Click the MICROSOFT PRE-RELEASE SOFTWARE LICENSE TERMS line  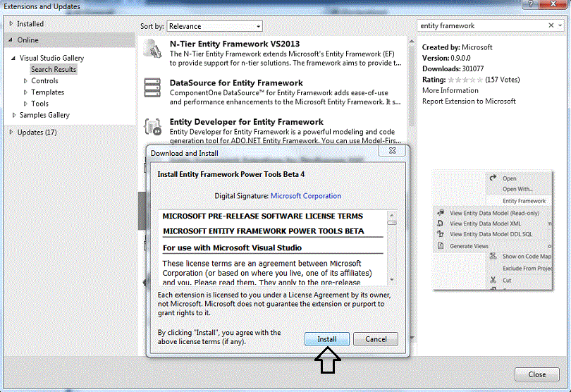pos(262,216)
